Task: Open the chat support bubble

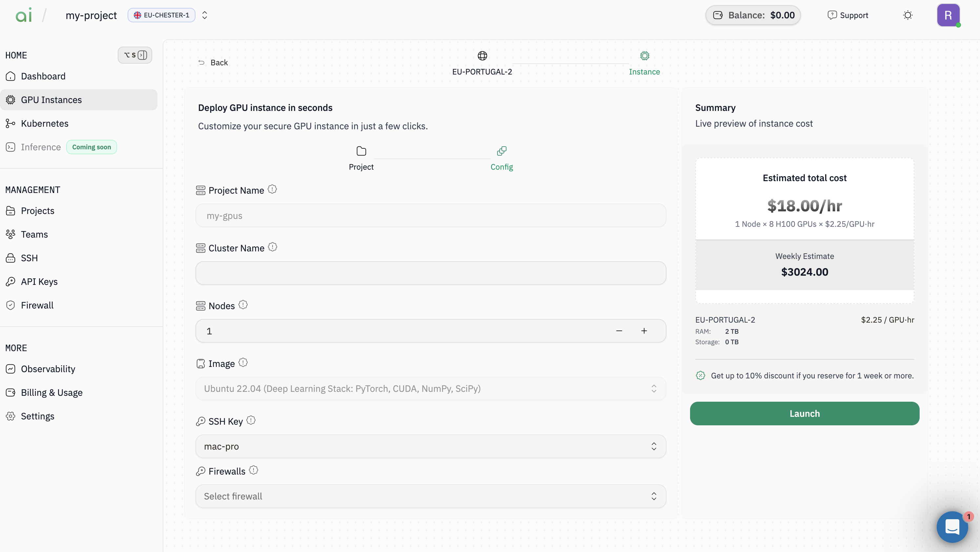Action: (x=952, y=527)
